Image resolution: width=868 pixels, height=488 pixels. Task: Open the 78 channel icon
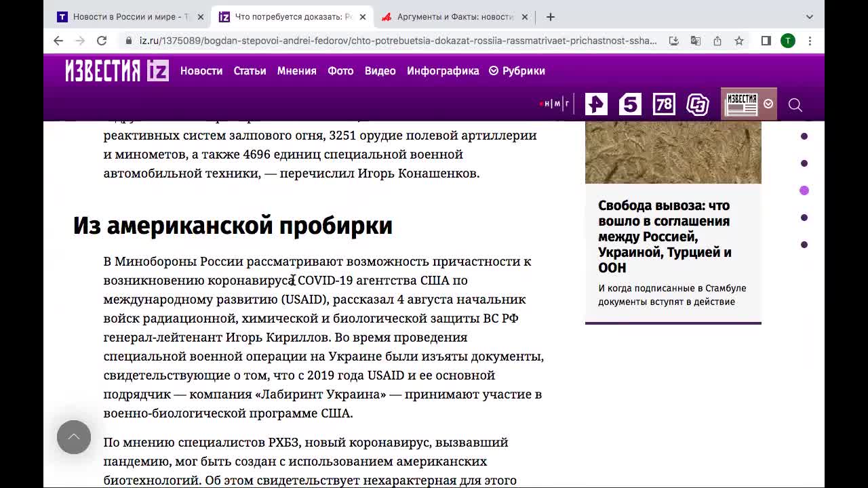[664, 104]
